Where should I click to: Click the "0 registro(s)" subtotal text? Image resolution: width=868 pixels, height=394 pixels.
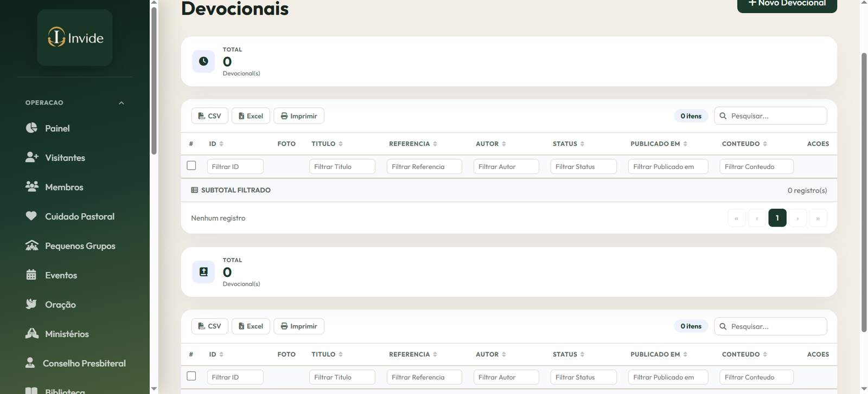(807, 190)
